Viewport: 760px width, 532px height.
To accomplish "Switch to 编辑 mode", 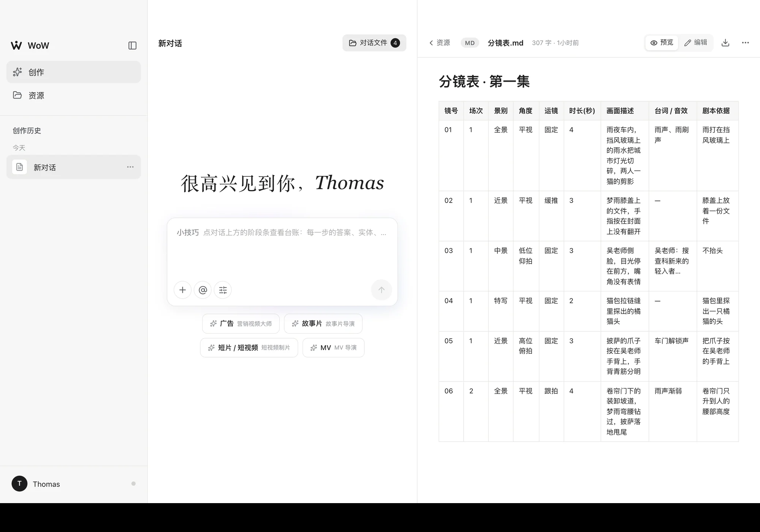I will pyautogui.click(x=696, y=43).
